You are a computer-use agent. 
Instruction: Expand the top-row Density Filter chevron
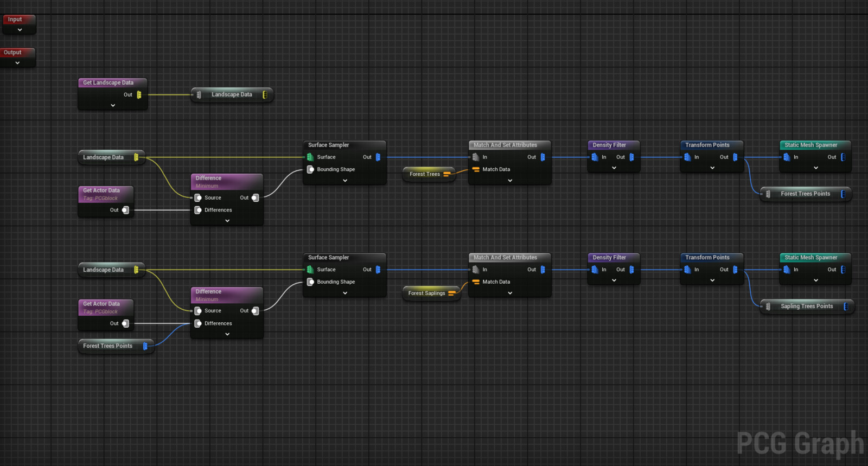[614, 168]
